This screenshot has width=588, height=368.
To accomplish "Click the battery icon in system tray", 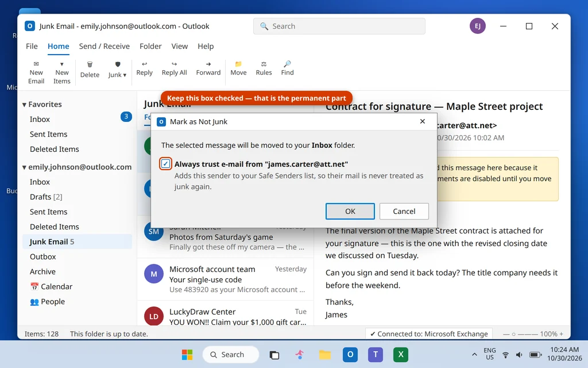I will click(x=536, y=355).
